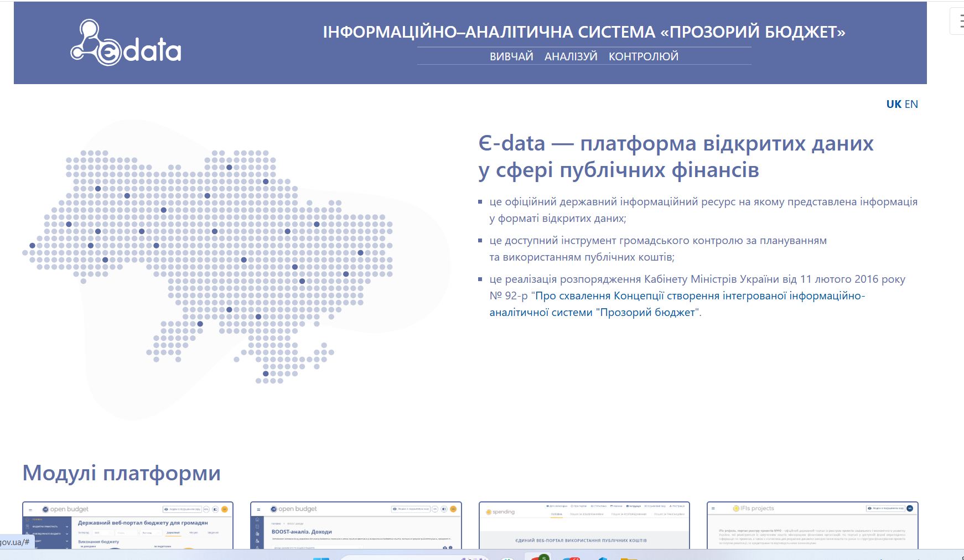The image size is (964, 560).
Task: Click the "Модулі платформи" section heading
Action: [122, 473]
